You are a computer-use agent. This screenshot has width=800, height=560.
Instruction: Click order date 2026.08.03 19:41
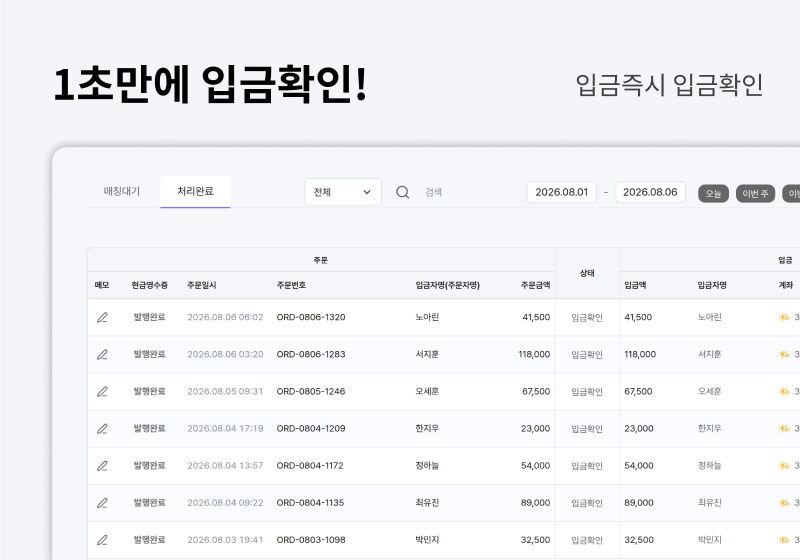(x=225, y=540)
